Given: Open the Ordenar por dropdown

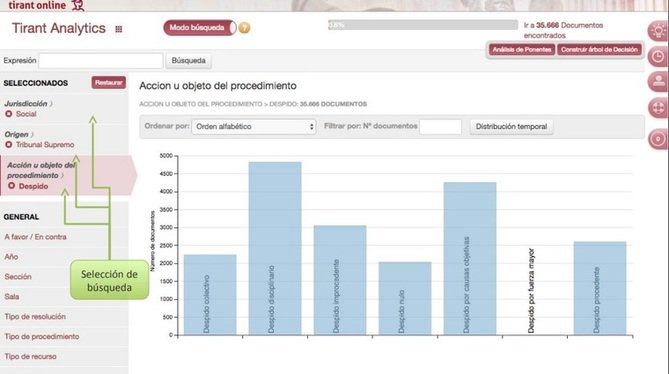Looking at the screenshot, I should pos(253,127).
